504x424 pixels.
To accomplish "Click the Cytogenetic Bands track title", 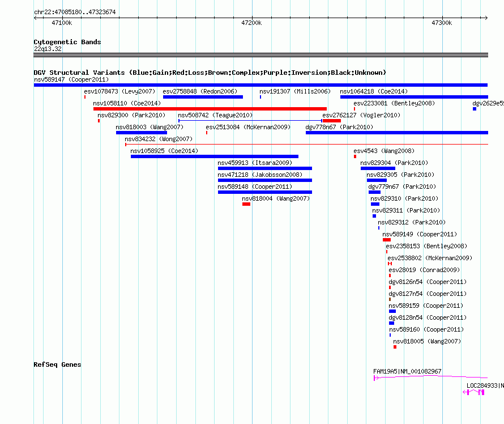I will pos(67,42).
